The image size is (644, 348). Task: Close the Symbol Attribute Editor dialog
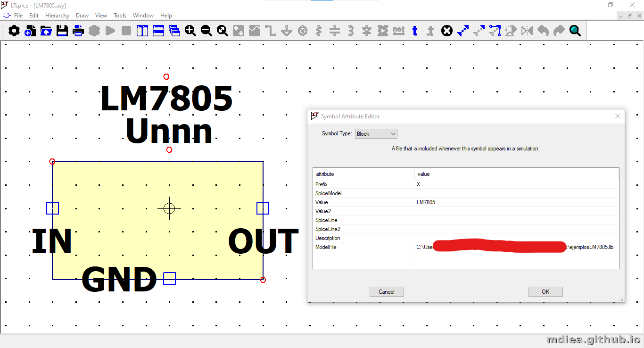(x=618, y=116)
